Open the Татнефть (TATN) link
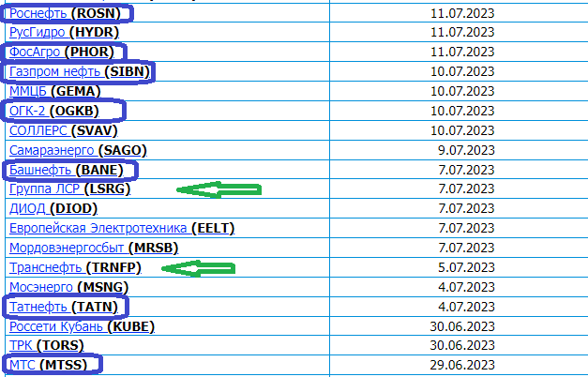The width and height of the screenshot is (588, 377). pos(64,308)
